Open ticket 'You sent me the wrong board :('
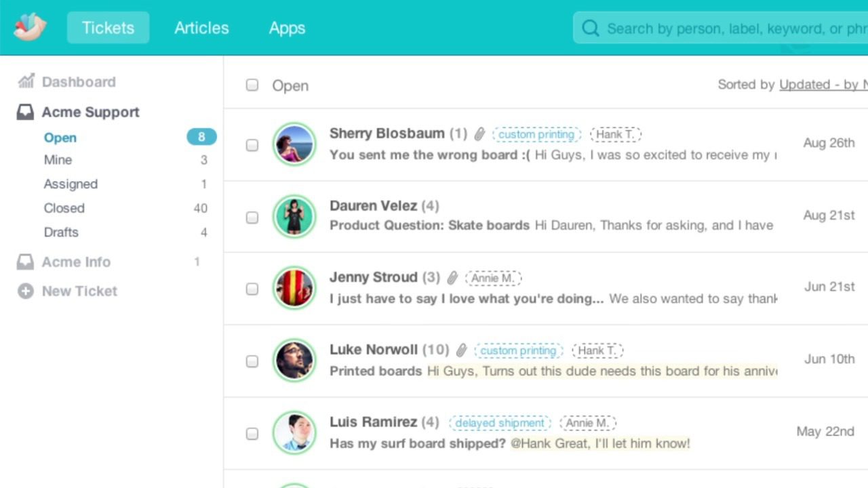The width and height of the screenshot is (868, 488). (x=430, y=155)
